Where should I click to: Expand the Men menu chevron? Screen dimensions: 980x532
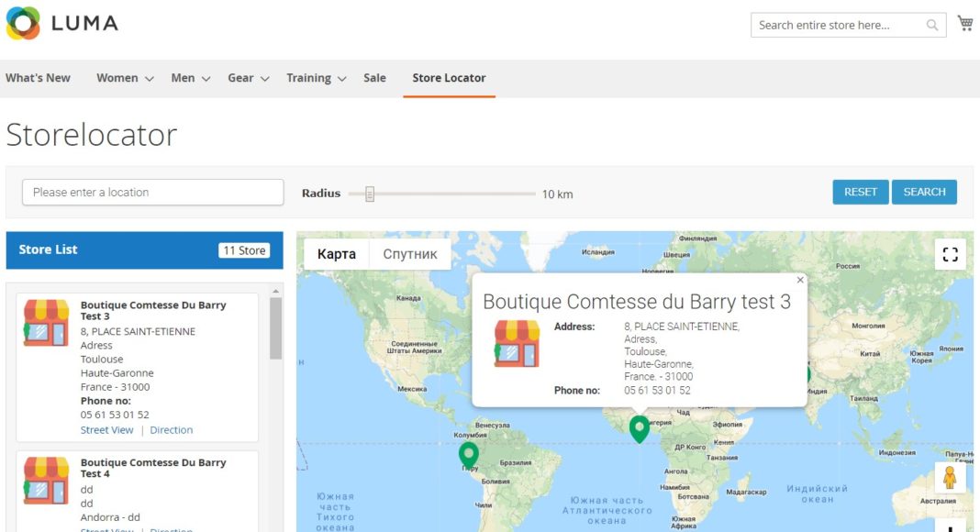click(206, 79)
